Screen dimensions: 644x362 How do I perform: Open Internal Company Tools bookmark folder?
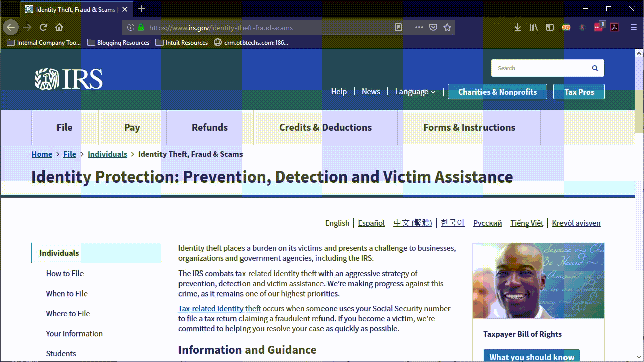(44, 43)
